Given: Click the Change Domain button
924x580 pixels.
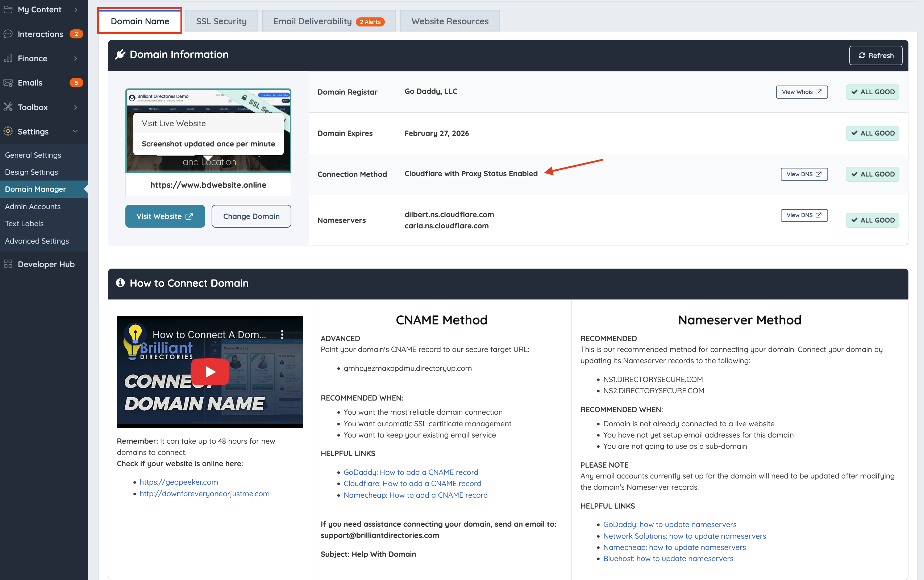Looking at the screenshot, I should coord(251,216).
